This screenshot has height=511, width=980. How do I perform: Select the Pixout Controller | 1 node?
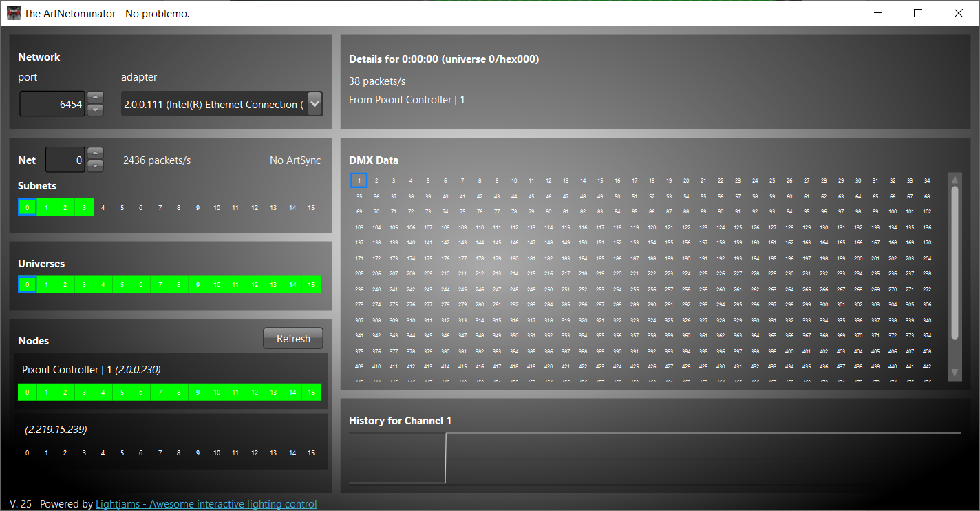pos(91,370)
